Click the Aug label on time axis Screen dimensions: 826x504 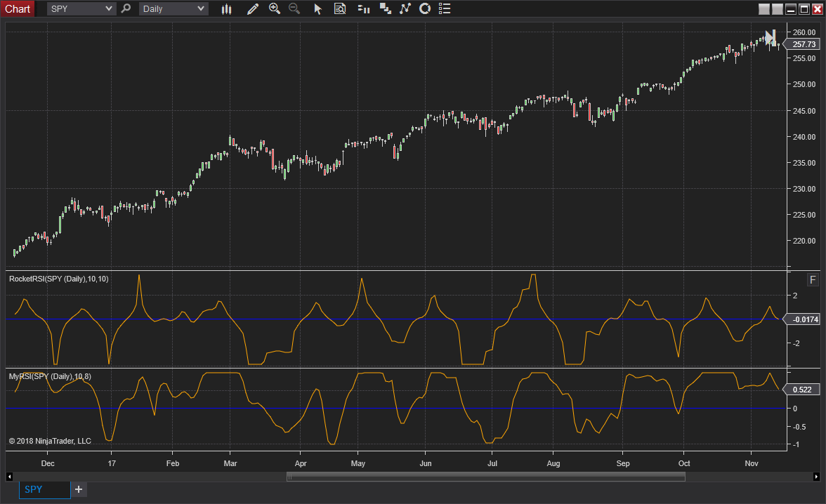coord(553,463)
